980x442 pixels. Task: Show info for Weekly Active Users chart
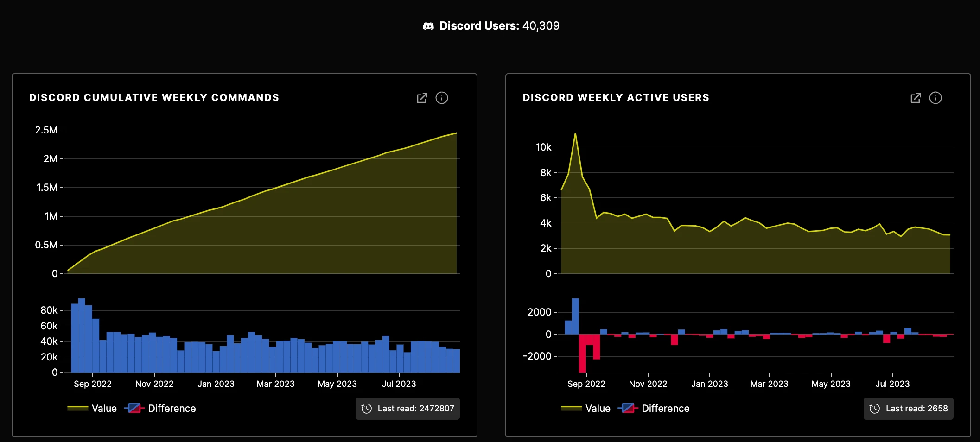tap(935, 98)
